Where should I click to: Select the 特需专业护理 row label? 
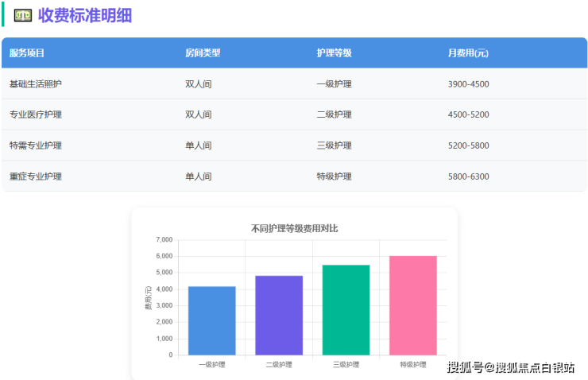click(x=35, y=145)
